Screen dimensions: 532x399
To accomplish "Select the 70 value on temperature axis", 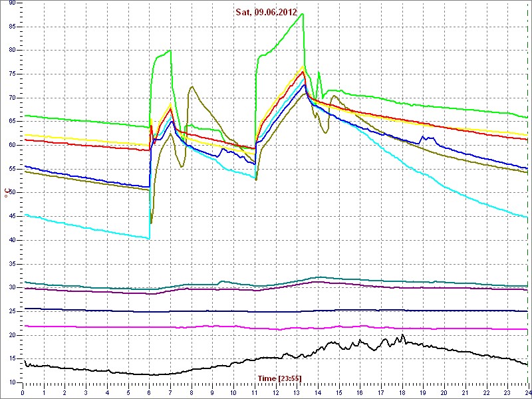I will [13, 98].
